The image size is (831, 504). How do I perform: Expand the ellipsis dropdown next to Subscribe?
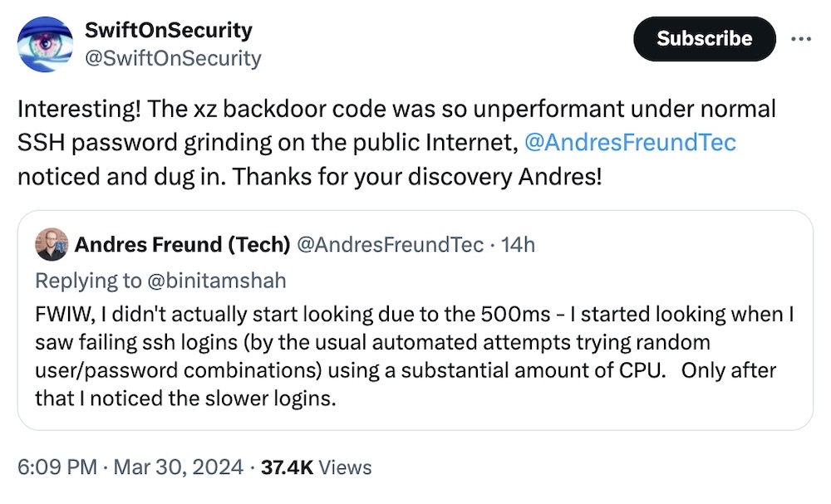(x=803, y=37)
